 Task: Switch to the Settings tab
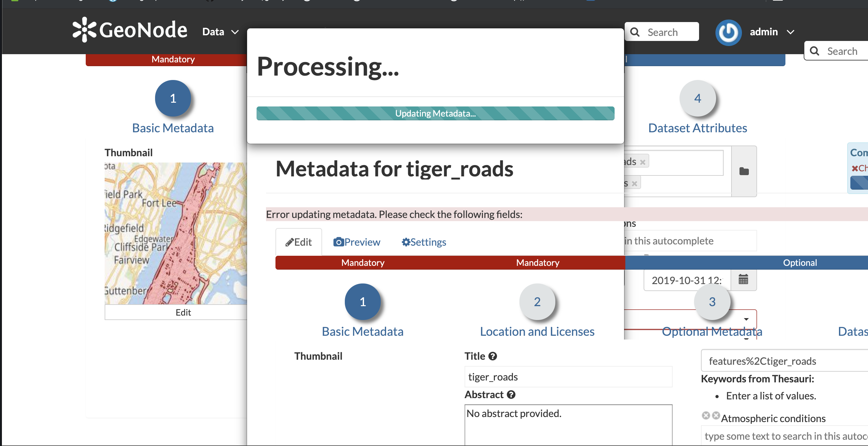click(424, 242)
